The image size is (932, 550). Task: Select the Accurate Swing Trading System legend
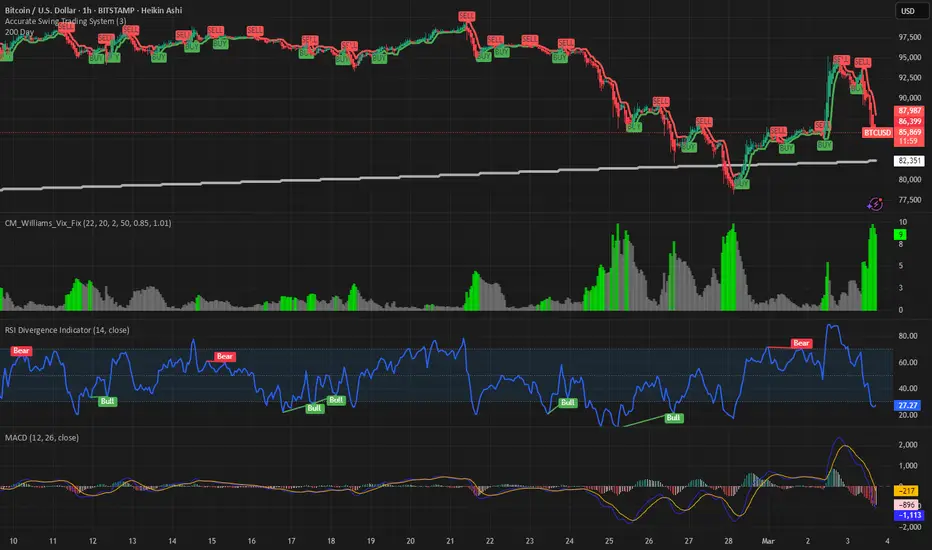[65, 21]
